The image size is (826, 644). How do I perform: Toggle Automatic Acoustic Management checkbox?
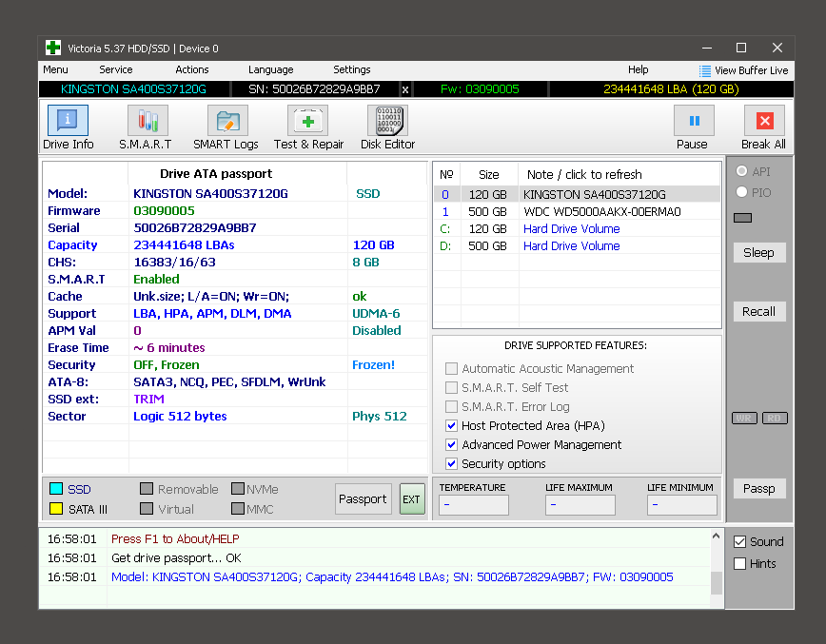(451, 368)
